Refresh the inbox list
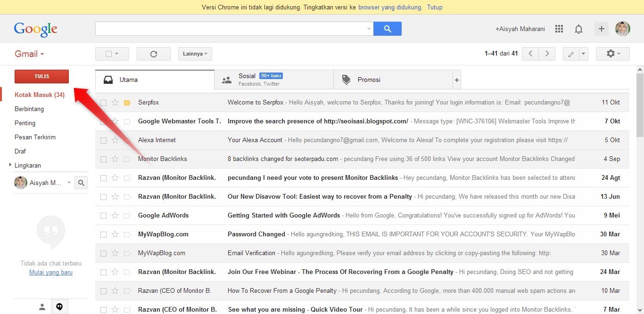Screen dimensions: 644x314 tap(153, 53)
